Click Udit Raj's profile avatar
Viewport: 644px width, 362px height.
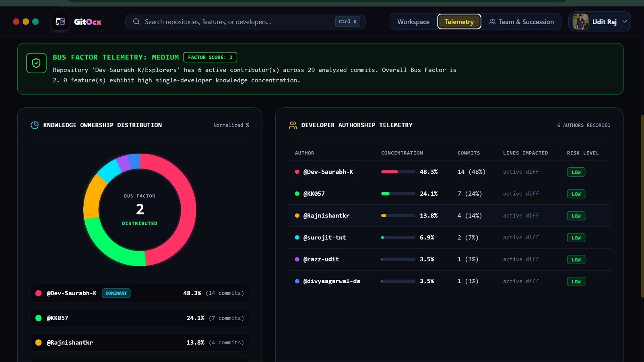coord(580,22)
